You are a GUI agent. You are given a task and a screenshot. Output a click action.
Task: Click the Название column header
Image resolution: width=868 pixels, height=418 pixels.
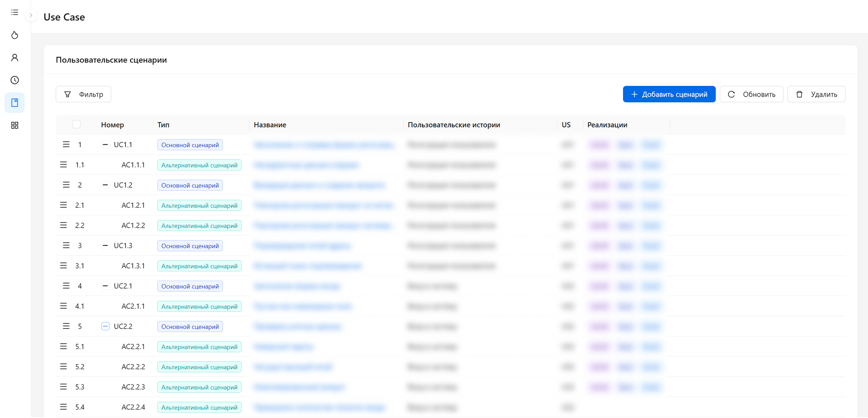coord(270,125)
